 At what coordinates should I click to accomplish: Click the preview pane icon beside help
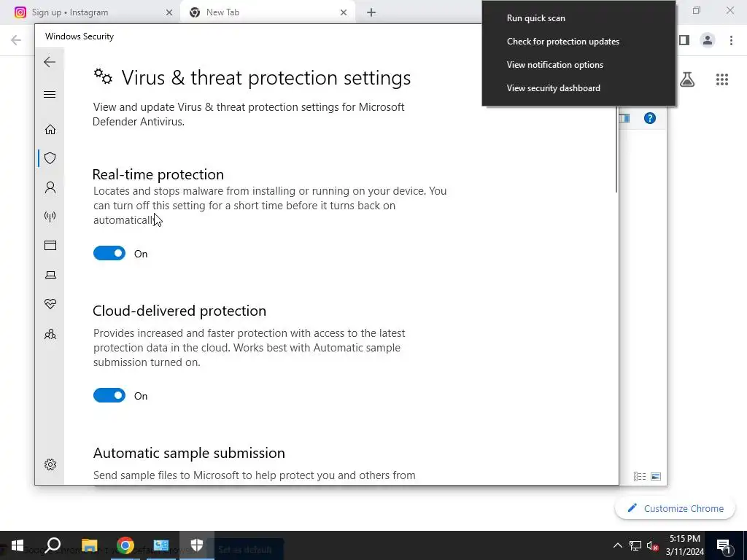(624, 118)
